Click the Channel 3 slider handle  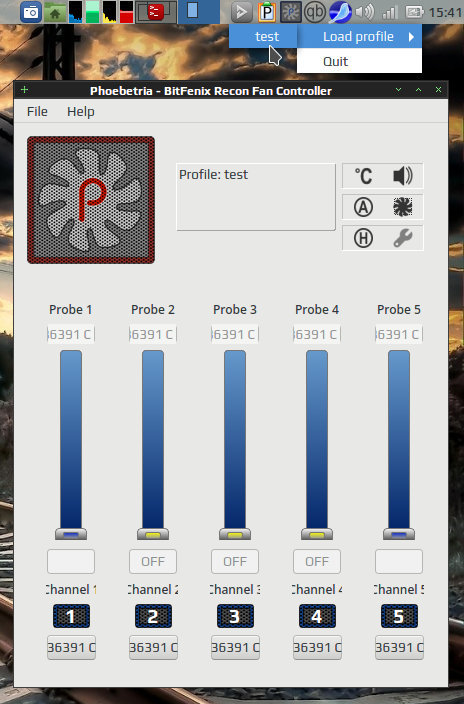[x=235, y=534]
